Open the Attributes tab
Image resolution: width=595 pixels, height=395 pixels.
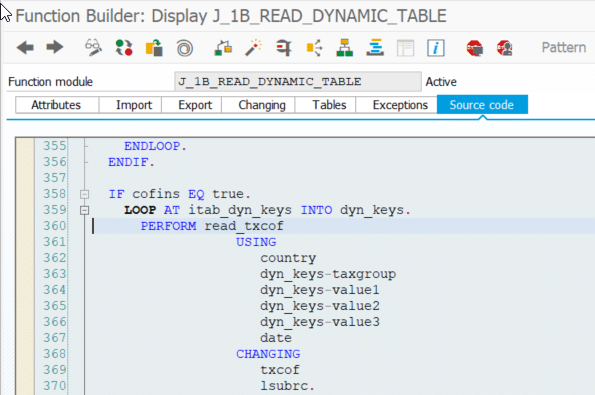tap(56, 105)
